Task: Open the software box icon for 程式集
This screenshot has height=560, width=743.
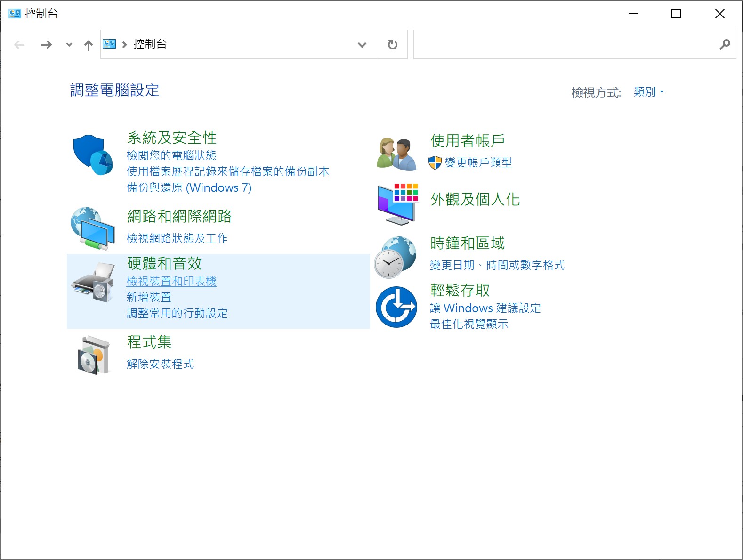Action: tap(93, 355)
